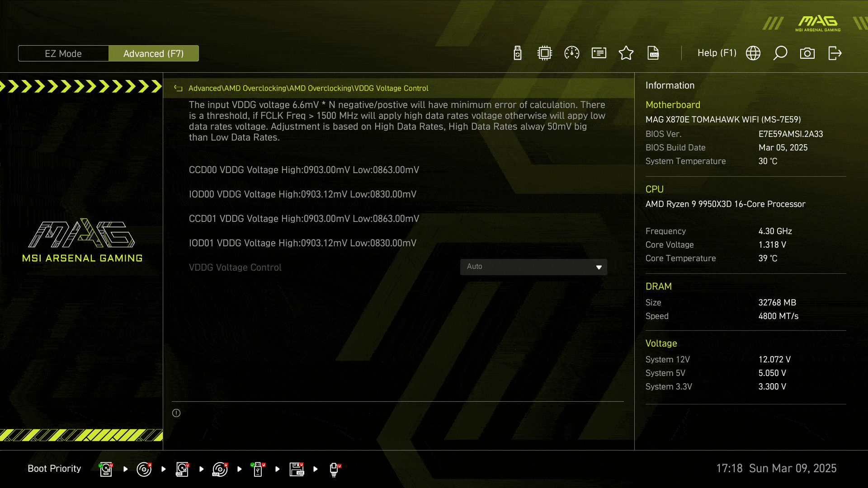Select the USB hard disk boot device icon
The height and width of the screenshot is (488, 868).
[182, 469]
